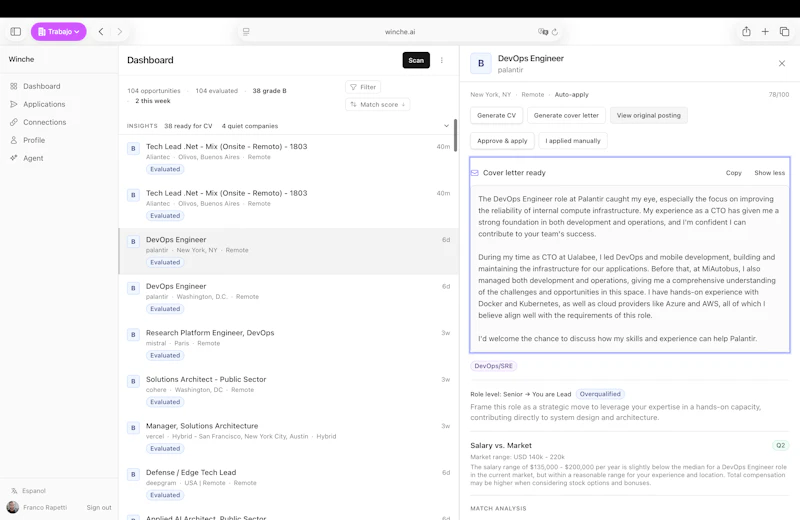
Task: Click the translate icon in address bar
Action: point(543,32)
